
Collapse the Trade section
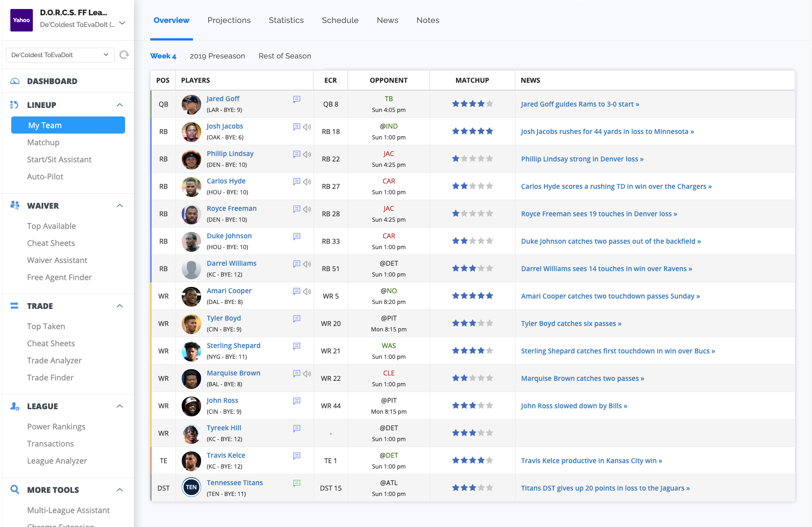120,306
